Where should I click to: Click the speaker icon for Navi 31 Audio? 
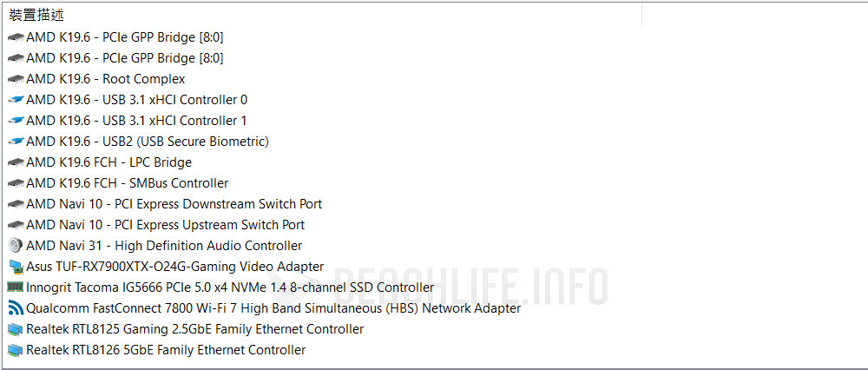15,246
